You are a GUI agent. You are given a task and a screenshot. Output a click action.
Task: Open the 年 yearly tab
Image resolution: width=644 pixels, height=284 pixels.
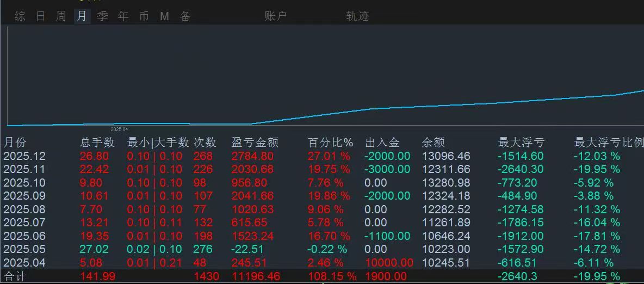click(123, 16)
